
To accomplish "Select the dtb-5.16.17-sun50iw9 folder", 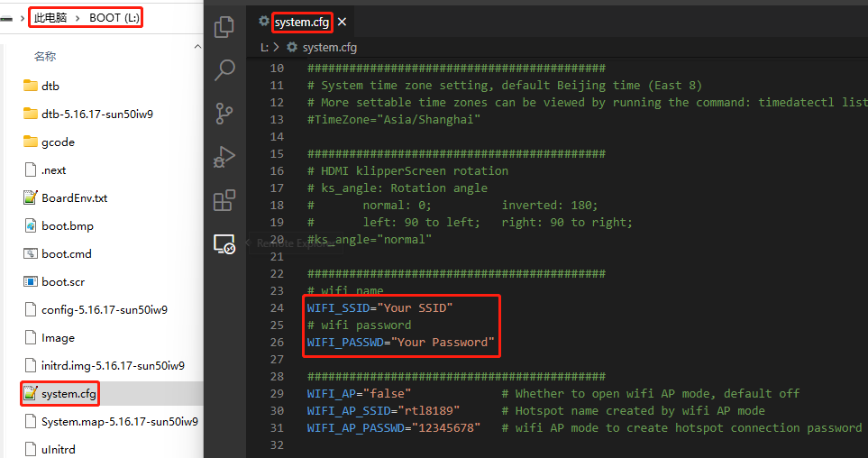I will click(x=97, y=114).
